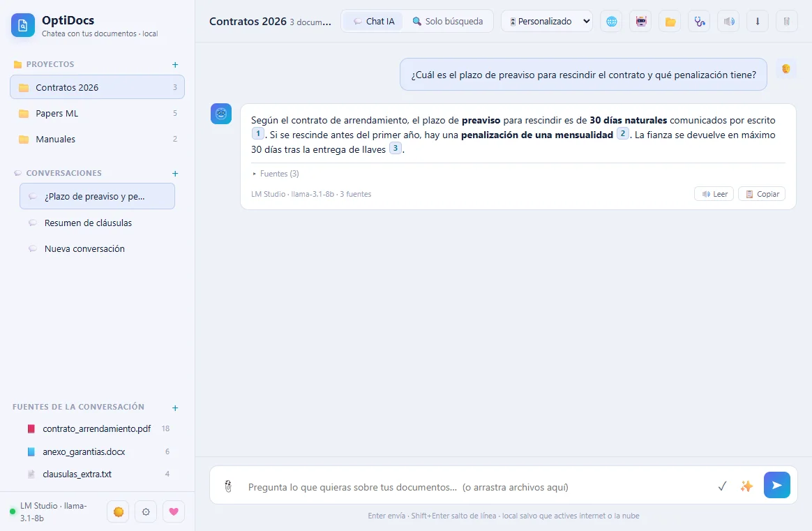Open citation marker 2 in answer
This screenshot has width=812, height=531.
[x=622, y=134]
